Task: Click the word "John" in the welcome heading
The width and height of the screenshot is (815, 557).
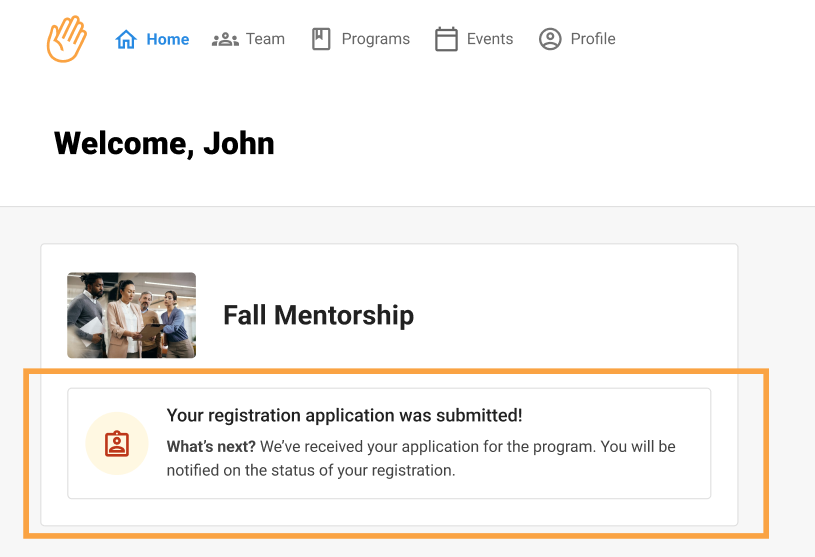Action: [239, 143]
